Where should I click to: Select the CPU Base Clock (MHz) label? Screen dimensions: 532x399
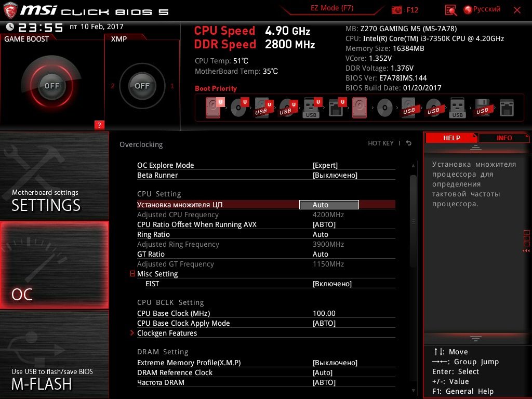click(174, 313)
